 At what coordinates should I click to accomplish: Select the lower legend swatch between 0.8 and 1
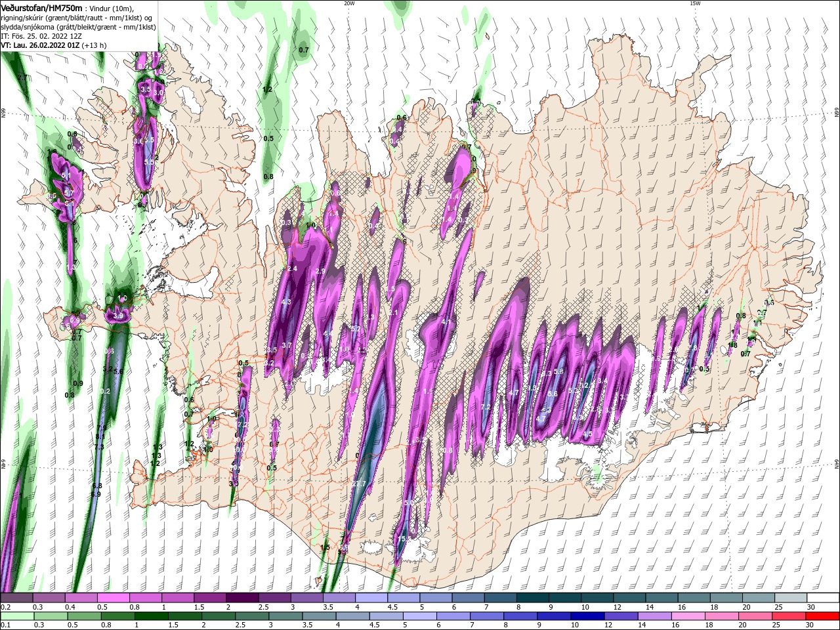click(117, 617)
